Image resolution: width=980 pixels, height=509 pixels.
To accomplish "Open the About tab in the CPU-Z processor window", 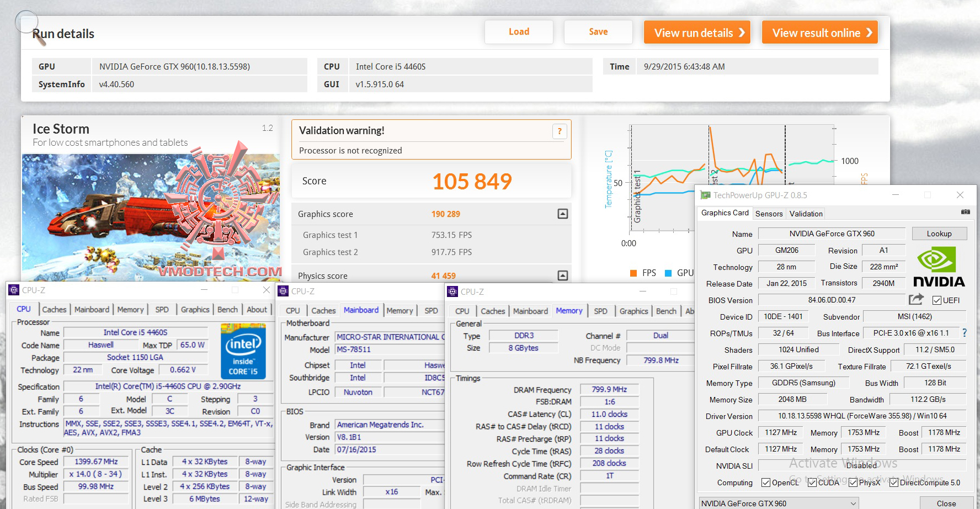I will [x=257, y=310].
